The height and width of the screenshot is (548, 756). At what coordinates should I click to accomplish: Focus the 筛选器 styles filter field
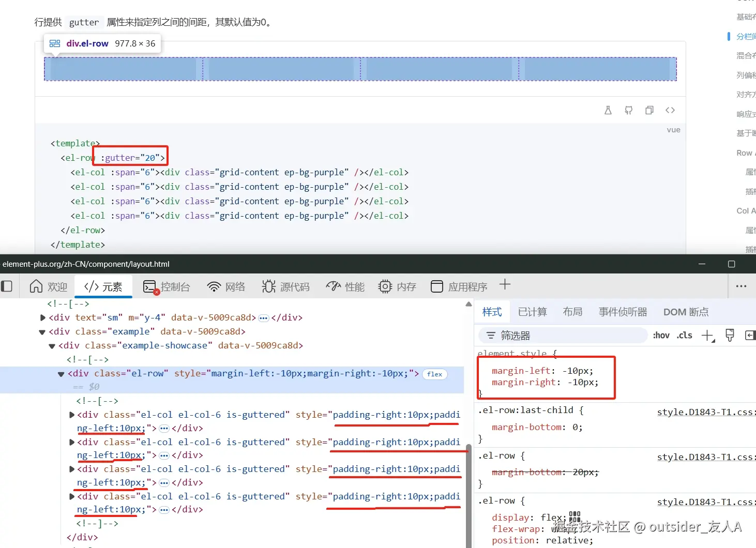tap(563, 336)
